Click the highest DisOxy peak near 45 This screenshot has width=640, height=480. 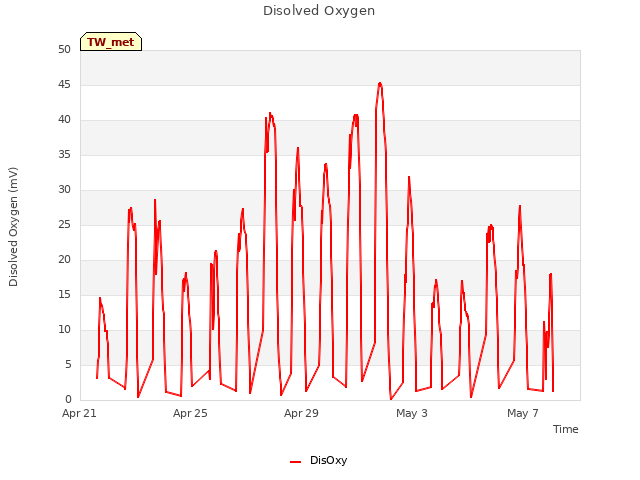point(380,84)
